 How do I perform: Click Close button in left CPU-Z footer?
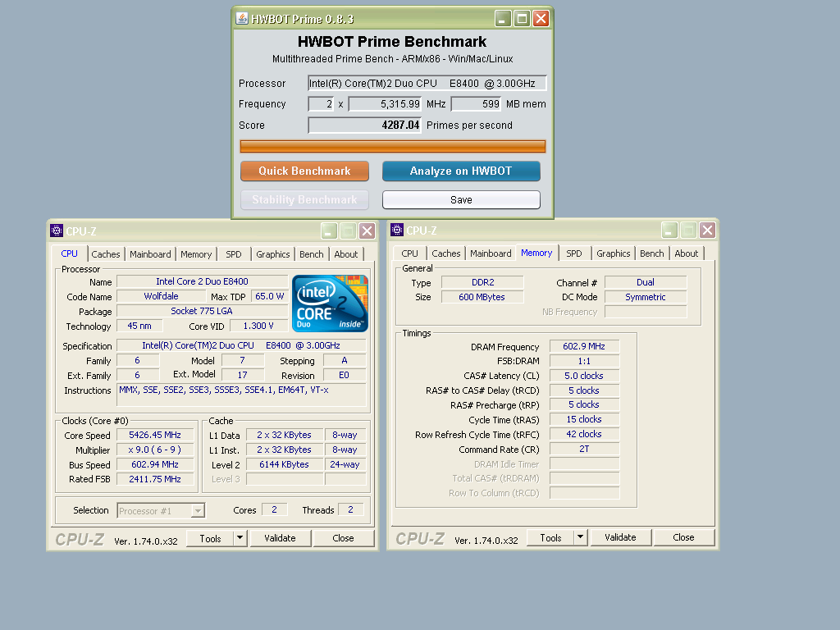[343, 538]
